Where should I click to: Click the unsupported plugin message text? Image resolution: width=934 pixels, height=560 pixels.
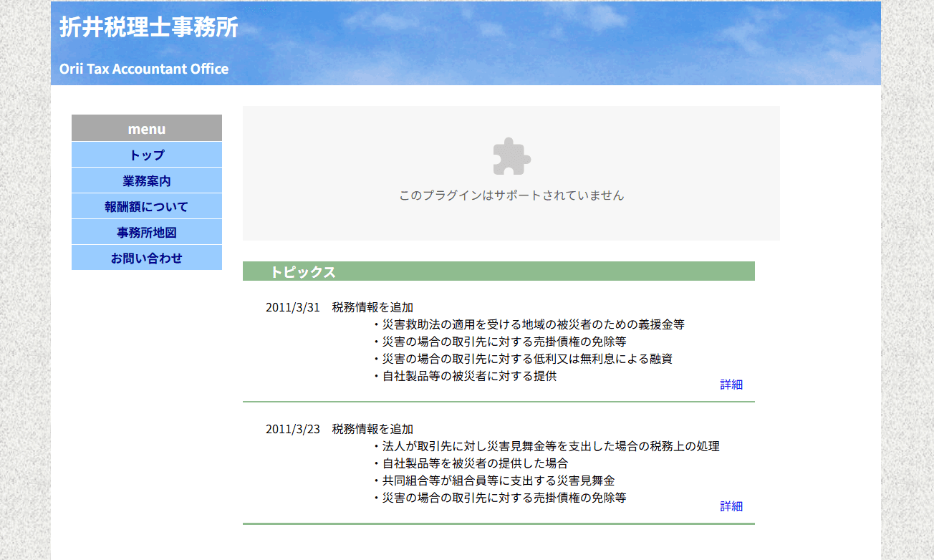pos(511,194)
